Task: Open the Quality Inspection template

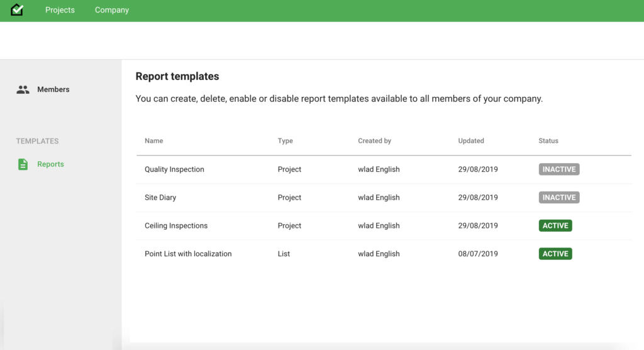Action: [x=174, y=169]
